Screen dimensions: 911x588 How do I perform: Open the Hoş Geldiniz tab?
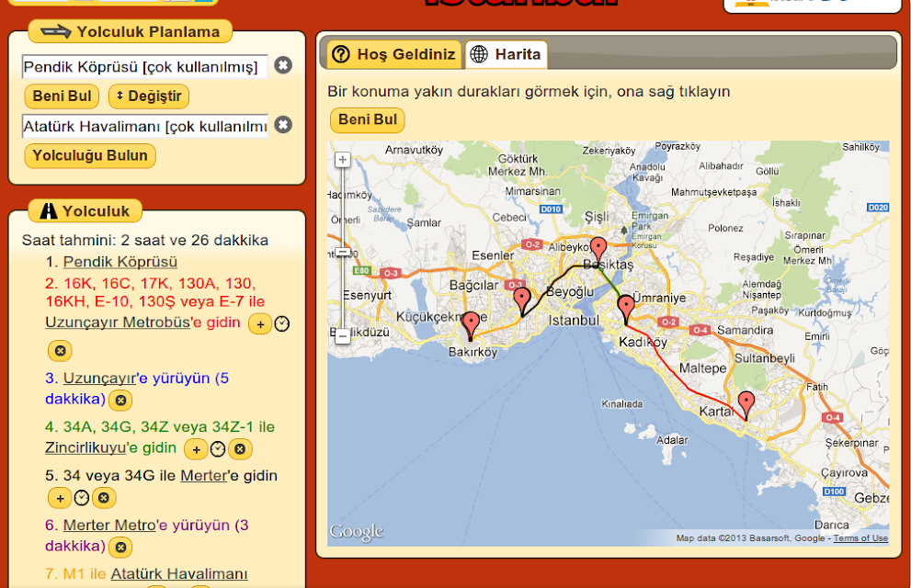[394, 54]
